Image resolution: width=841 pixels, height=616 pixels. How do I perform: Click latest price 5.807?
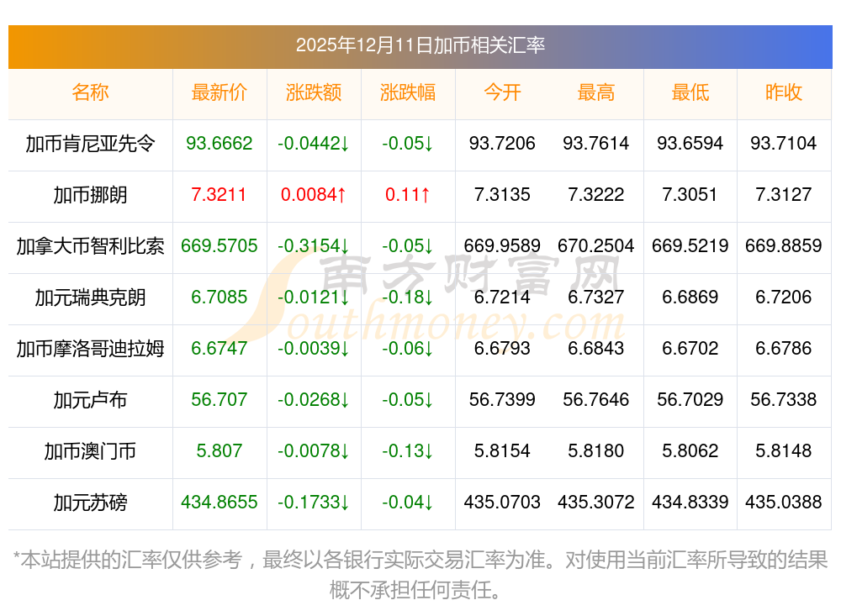click(220, 450)
